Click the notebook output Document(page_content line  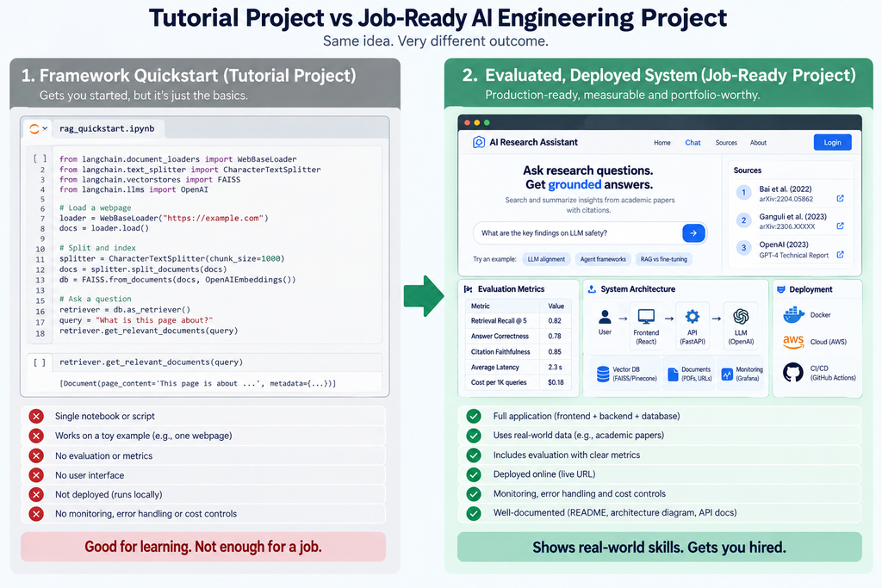pos(197,383)
